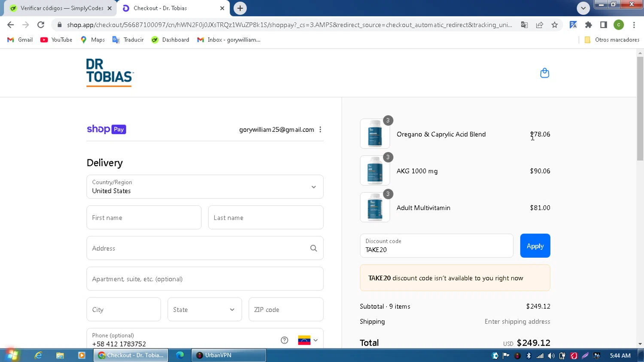The height and width of the screenshot is (362, 644).
Task: Click the share page icon in address bar
Action: (x=540, y=25)
